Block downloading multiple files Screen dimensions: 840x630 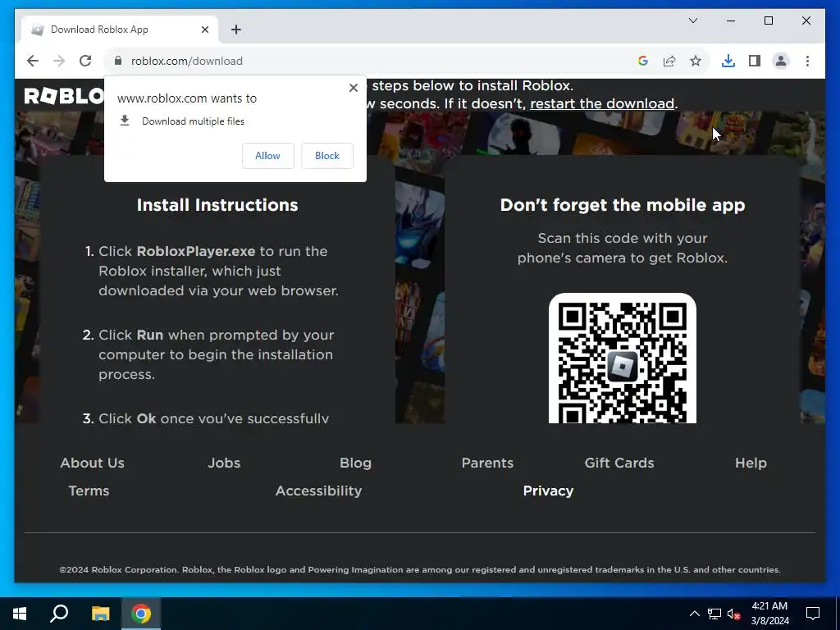[326, 156]
